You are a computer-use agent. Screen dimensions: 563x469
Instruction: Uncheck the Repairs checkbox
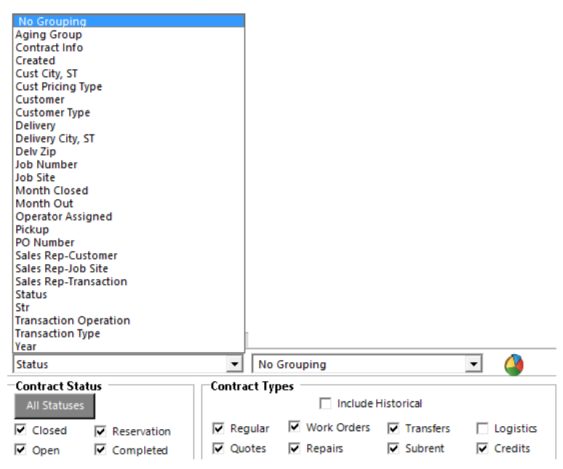coord(294,448)
